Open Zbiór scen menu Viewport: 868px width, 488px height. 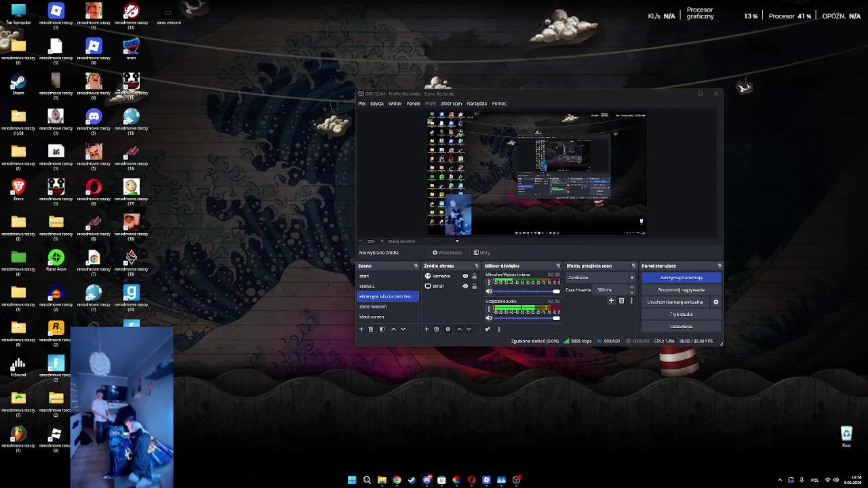[451, 104]
